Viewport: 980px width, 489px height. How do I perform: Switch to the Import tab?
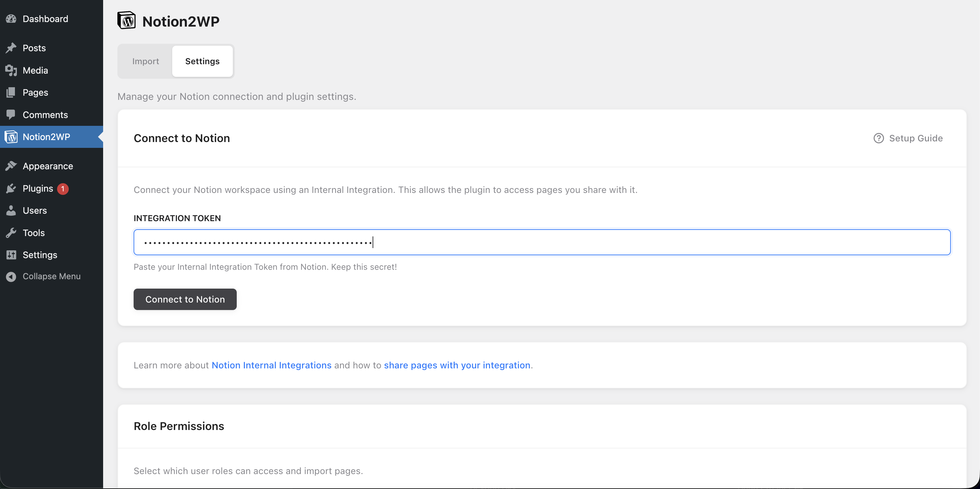(145, 61)
